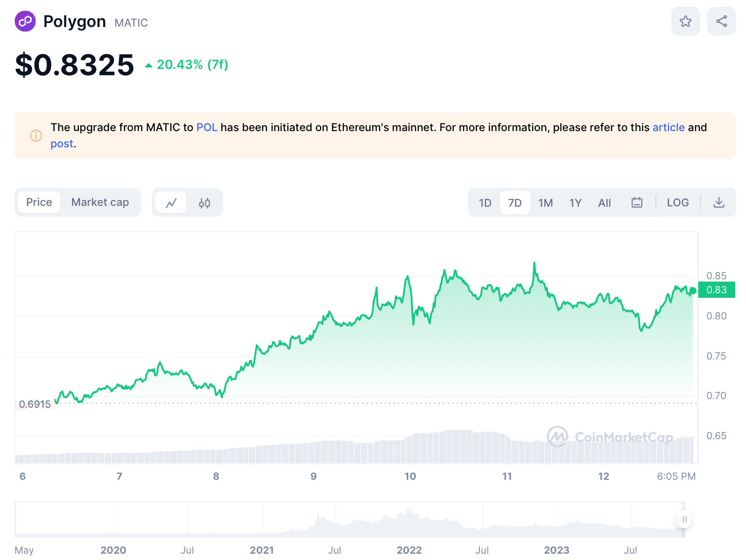Select the 1M time range

[546, 203]
